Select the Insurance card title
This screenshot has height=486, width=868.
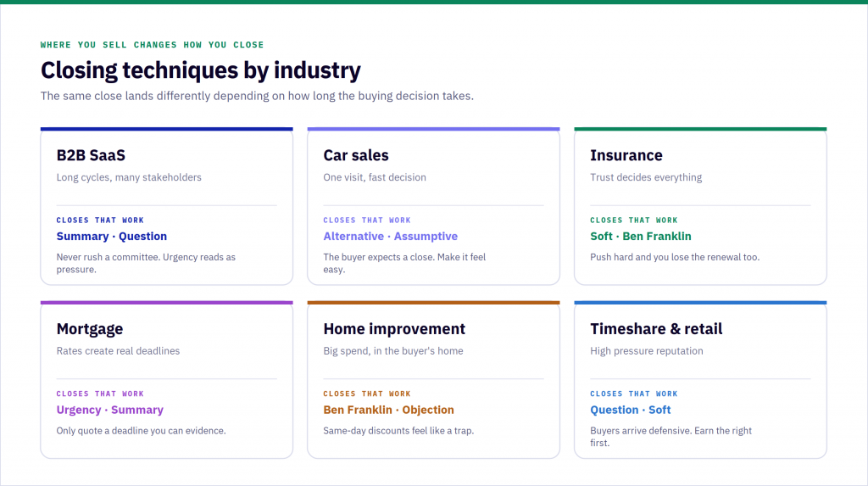click(626, 155)
